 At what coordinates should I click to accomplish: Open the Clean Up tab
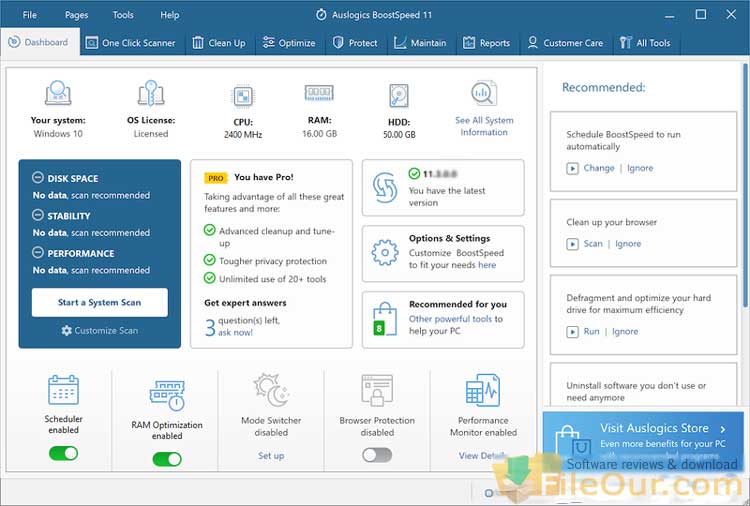(x=219, y=43)
